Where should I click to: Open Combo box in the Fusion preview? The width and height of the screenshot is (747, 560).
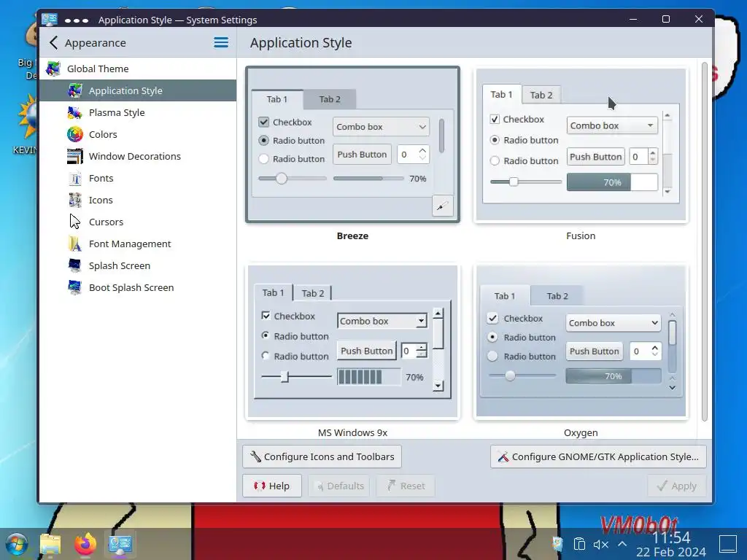pos(612,125)
